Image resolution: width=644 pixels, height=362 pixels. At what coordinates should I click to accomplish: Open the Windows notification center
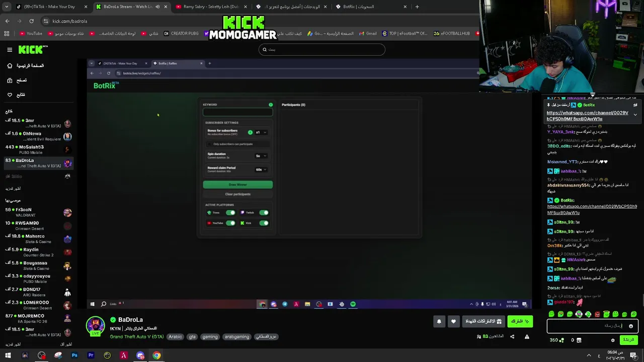tap(633, 355)
